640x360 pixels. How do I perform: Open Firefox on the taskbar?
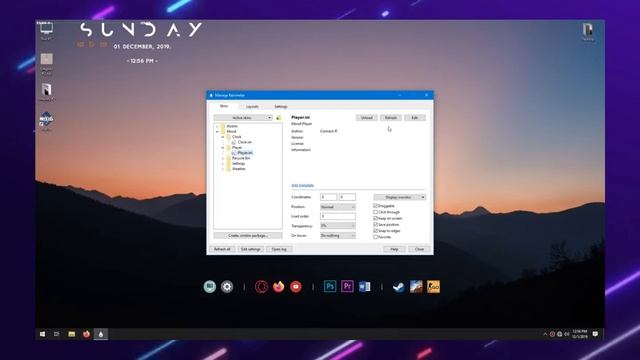pos(86,334)
